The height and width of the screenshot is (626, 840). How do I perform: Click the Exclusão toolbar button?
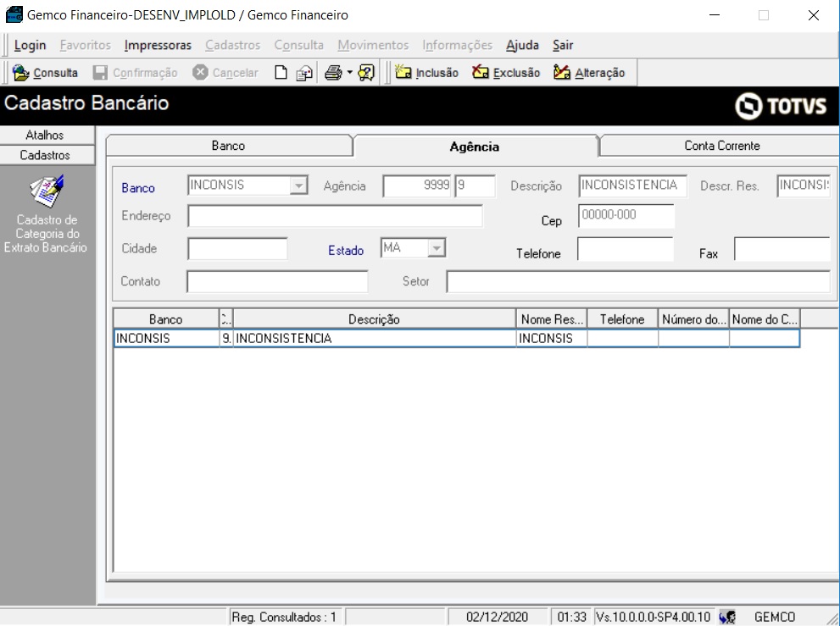(x=506, y=72)
